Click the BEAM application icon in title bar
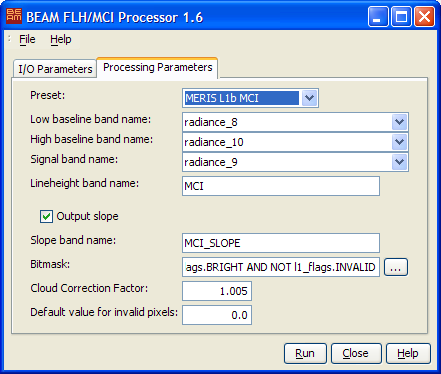Screen dimensions: 441x374 click(x=14, y=16)
